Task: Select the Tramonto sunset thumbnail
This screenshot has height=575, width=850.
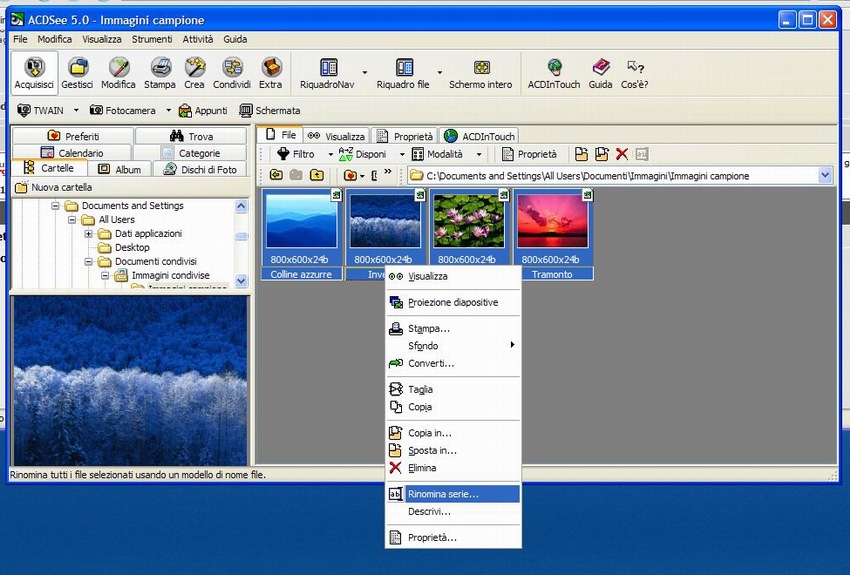Action: (552, 234)
